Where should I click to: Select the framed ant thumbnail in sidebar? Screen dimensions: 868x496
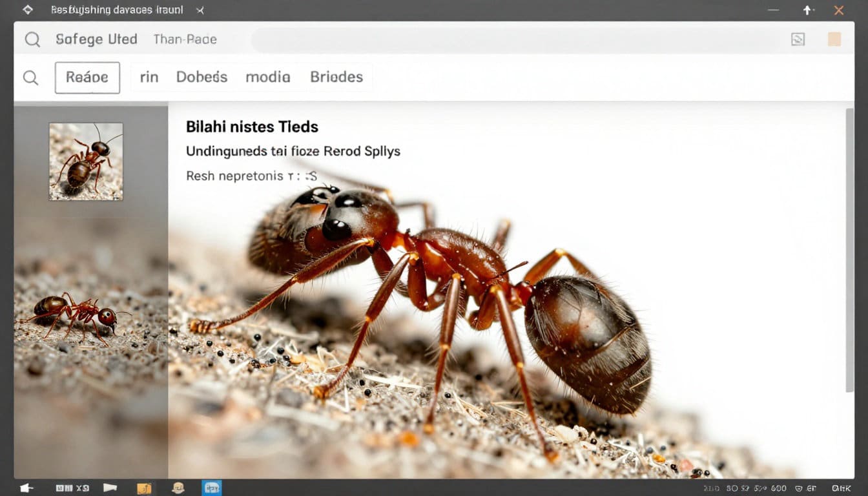(86, 161)
